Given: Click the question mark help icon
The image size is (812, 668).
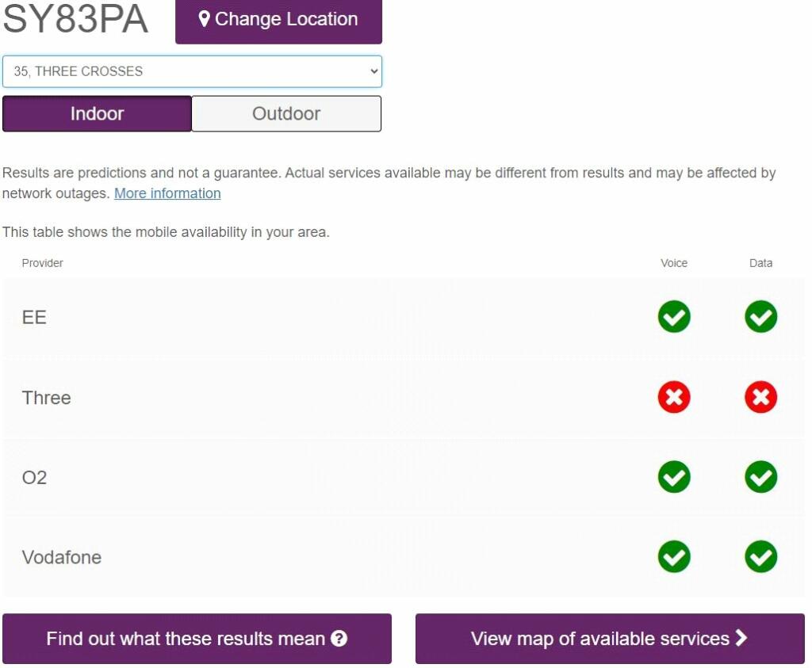Looking at the screenshot, I should [339, 639].
